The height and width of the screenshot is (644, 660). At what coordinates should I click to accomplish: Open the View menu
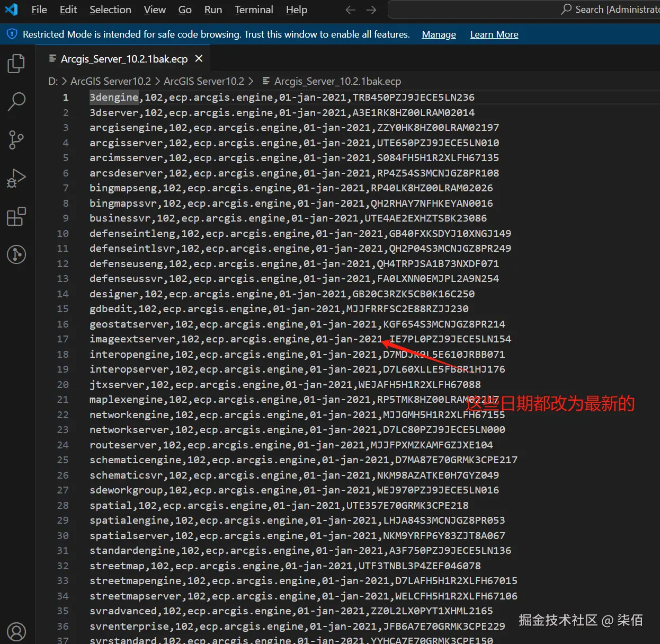click(155, 10)
